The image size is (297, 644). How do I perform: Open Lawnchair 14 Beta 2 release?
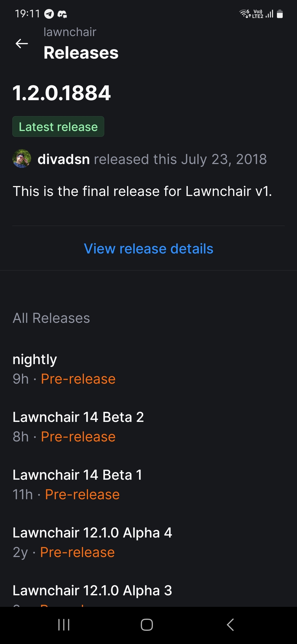point(78,427)
